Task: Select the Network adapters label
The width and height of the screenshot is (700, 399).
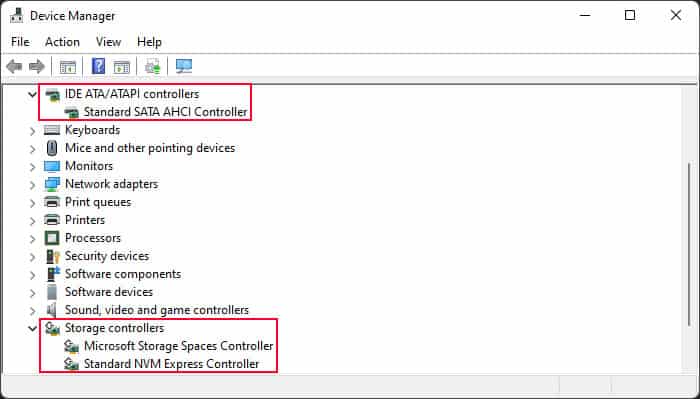Action: point(112,184)
